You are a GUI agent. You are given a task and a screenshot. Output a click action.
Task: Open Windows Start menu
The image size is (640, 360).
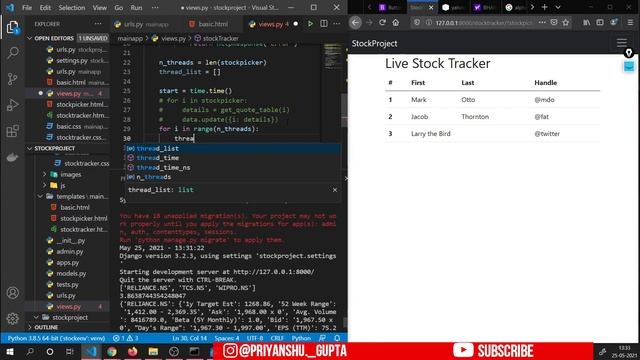tap(9, 351)
